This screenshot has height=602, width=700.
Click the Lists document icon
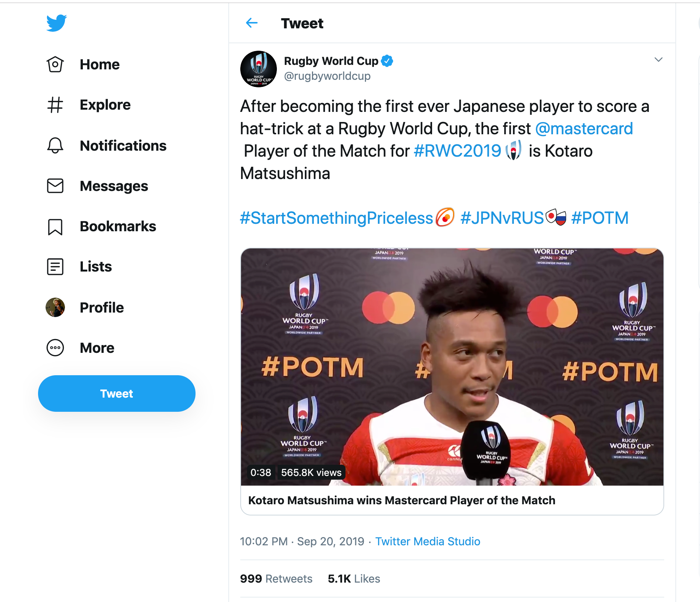point(55,267)
